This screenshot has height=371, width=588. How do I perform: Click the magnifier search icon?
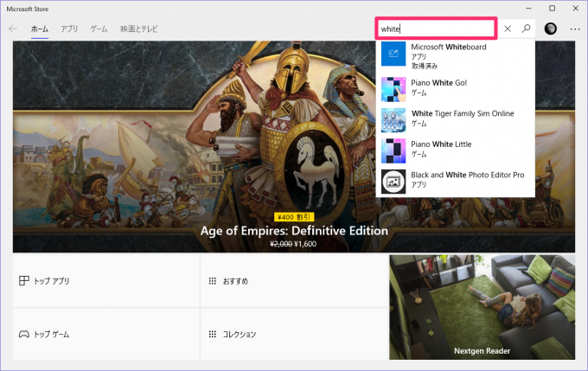(526, 29)
